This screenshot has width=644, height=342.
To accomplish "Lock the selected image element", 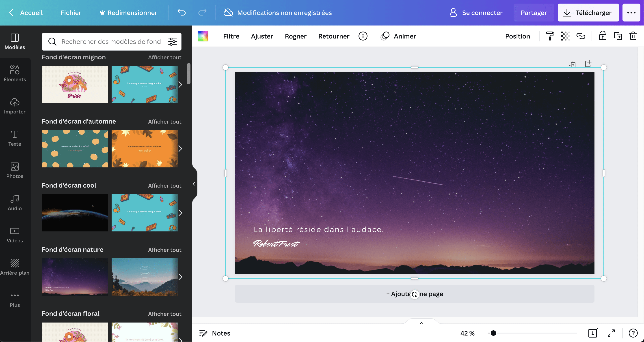I will 603,36.
